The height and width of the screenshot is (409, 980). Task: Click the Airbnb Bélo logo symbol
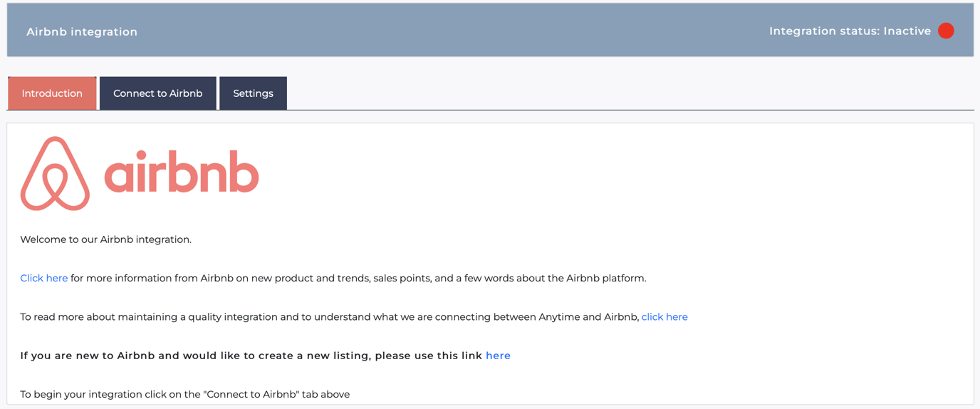pos(55,174)
